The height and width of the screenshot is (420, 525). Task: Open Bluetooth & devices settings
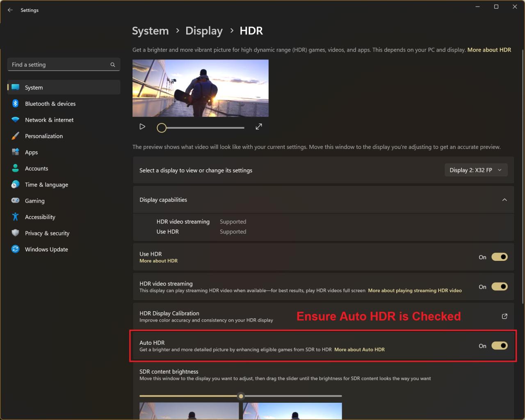click(50, 104)
